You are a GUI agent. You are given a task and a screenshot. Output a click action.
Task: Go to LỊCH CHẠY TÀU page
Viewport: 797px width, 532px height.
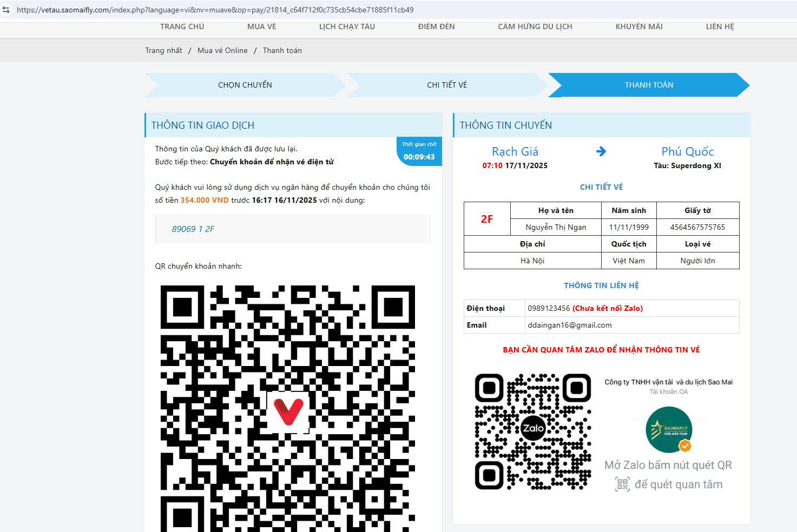click(x=347, y=26)
